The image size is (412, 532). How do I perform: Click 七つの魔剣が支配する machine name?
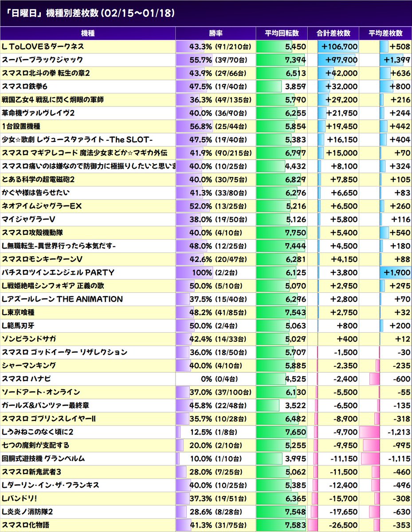(35, 445)
